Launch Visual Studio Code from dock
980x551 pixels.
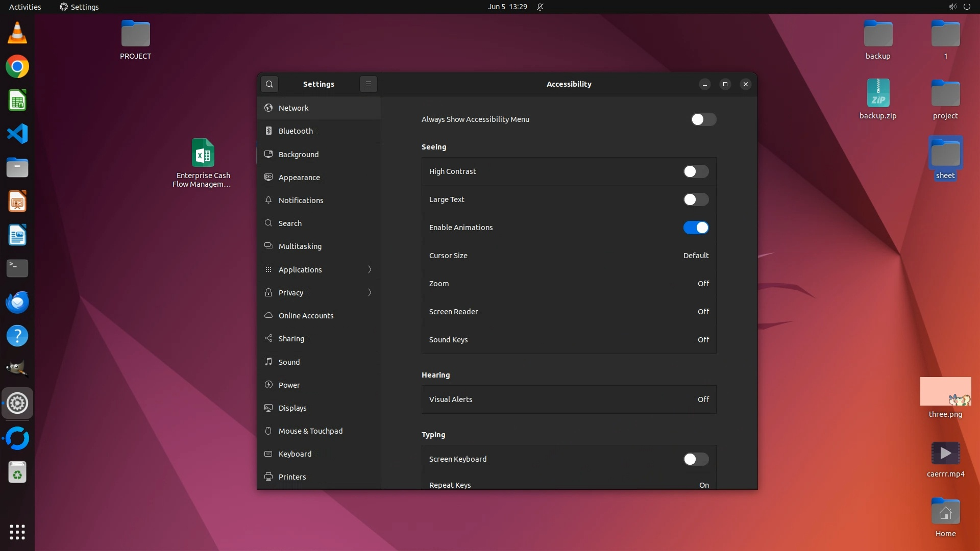17,134
